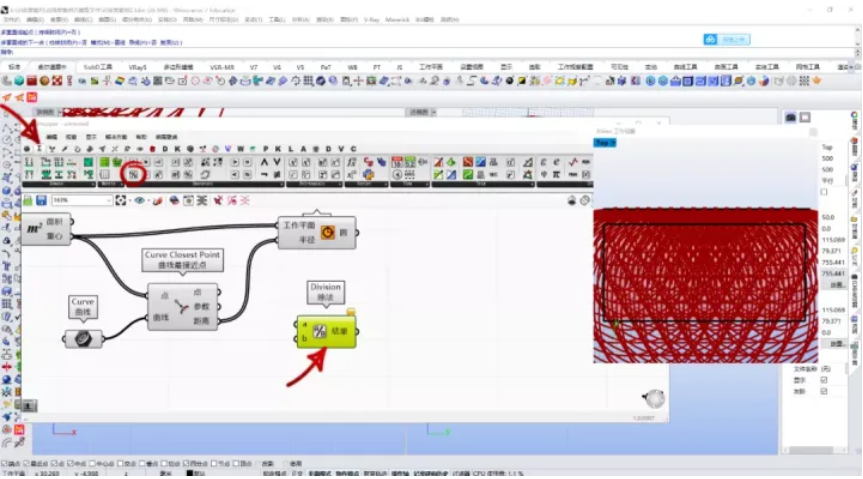Expand the Trig panel group arrow
The height and width of the screenshot is (479, 863).
point(532,184)
